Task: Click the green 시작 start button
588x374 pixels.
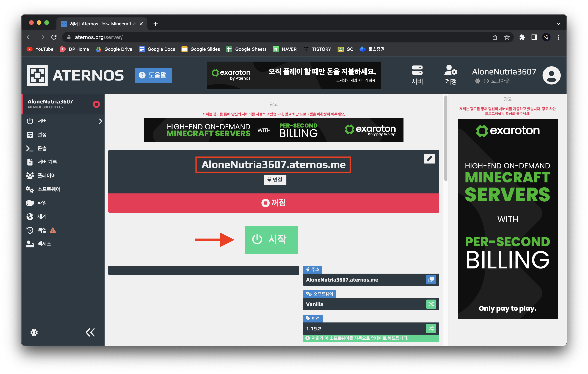Action: click(x=271, y=240)
